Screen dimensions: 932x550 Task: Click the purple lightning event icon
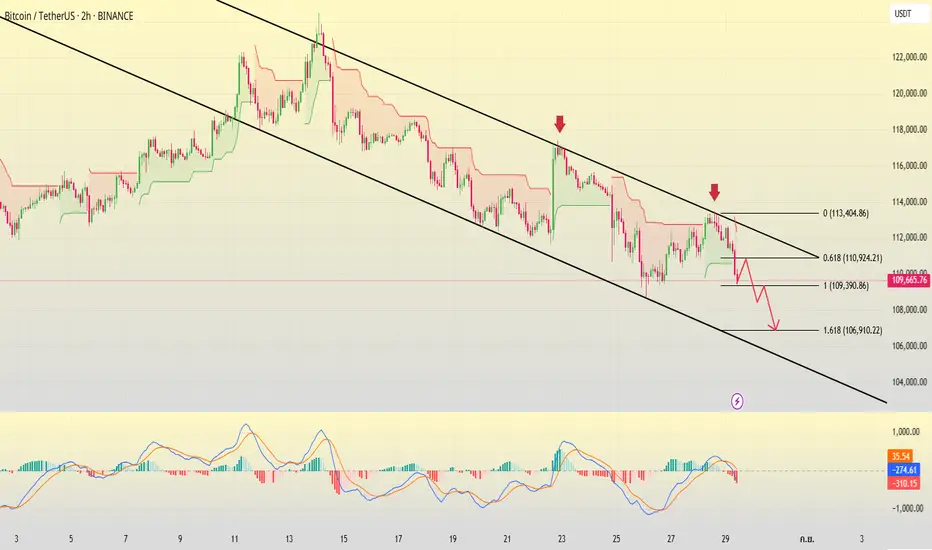coord(737,401)
